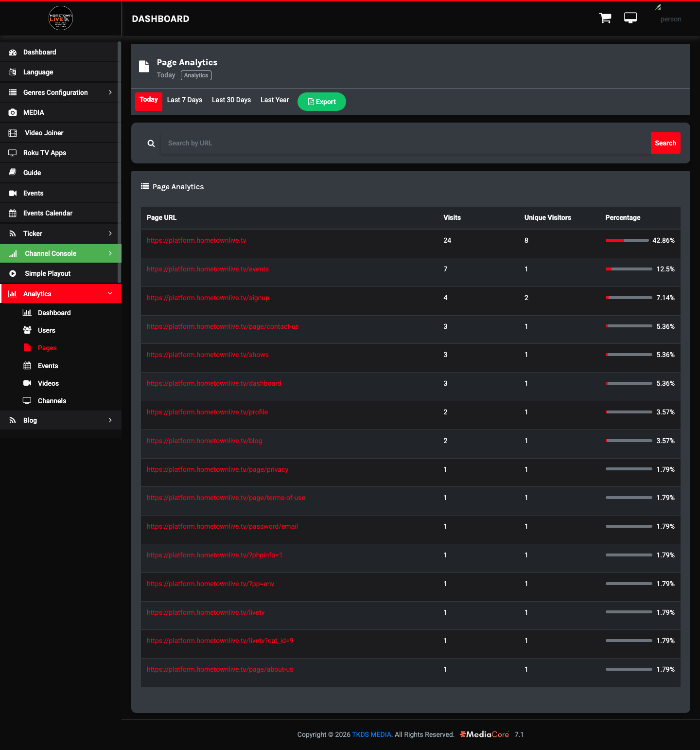Click the Simple Playout play icon
The image size is (700, 750).
(13, 273)
